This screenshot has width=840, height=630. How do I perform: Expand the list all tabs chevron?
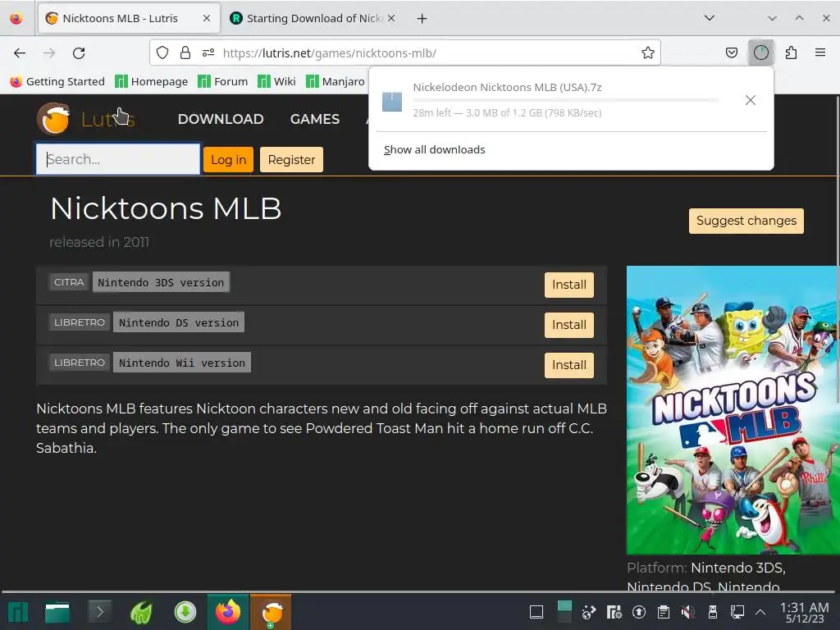(710, 18)
